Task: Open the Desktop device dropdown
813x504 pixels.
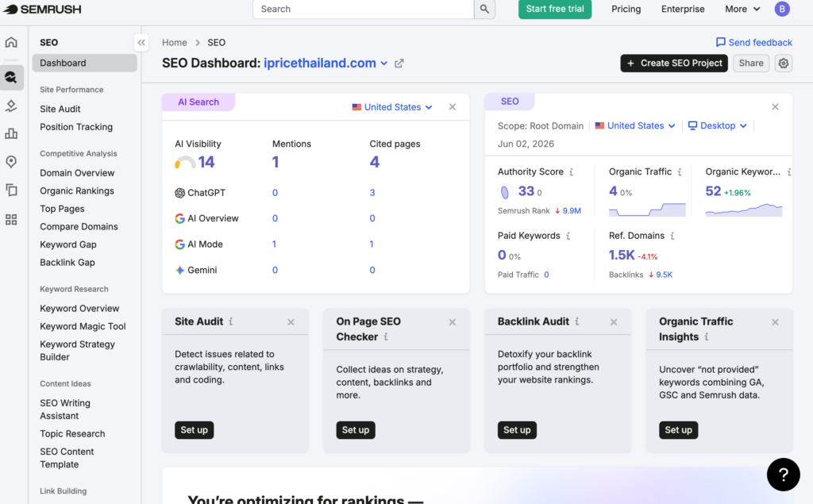Action: click(x=717, y=125)
